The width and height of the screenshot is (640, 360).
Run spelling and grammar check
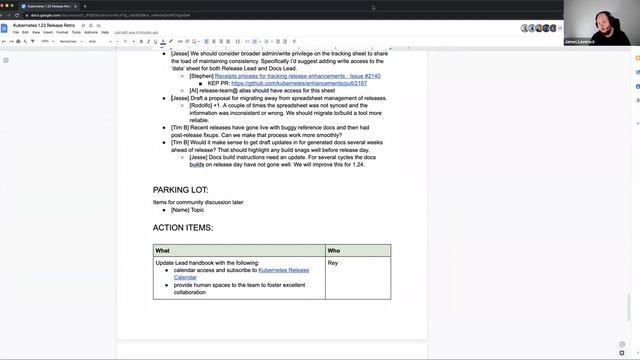tap(25, 42)
